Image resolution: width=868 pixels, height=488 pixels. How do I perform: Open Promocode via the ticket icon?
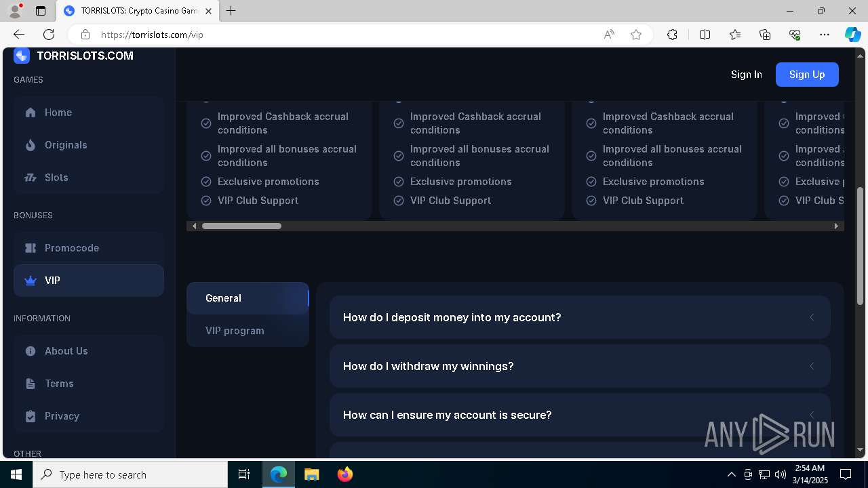31,248
